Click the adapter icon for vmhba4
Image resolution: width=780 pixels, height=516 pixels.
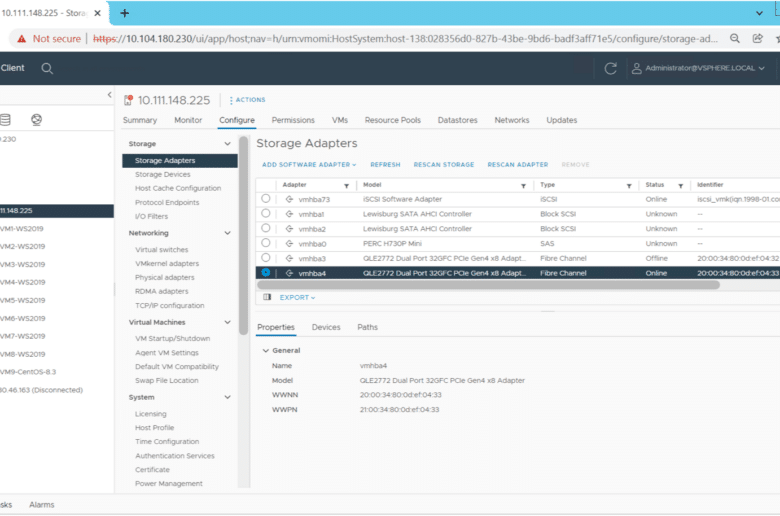click(x=289, y=273)
